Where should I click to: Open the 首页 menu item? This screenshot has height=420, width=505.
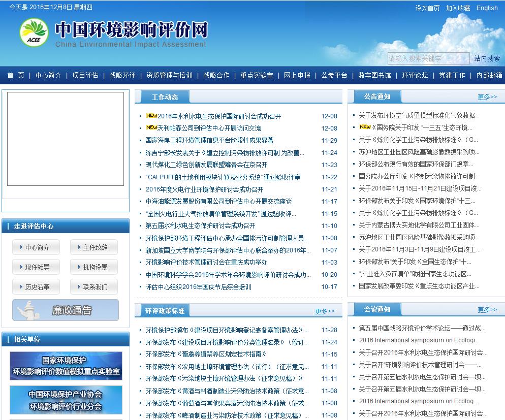coord(16,75)
